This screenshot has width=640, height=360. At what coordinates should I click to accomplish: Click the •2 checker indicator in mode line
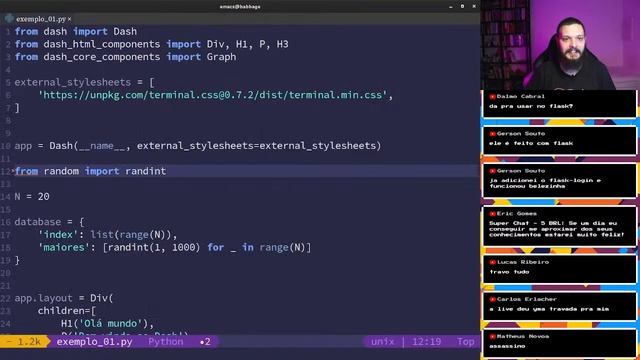(x=205, y=342)
